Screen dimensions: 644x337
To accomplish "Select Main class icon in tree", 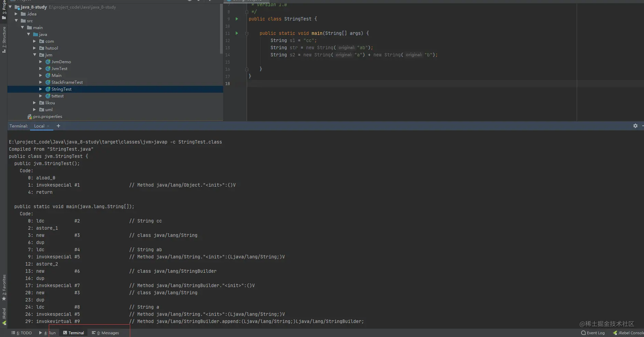I will 48,76.
